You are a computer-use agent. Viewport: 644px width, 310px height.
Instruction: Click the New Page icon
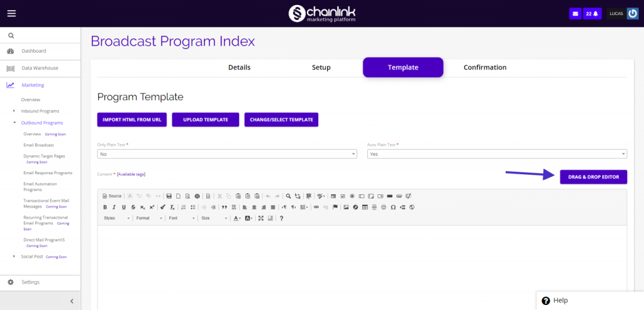[x=178, y=196]
